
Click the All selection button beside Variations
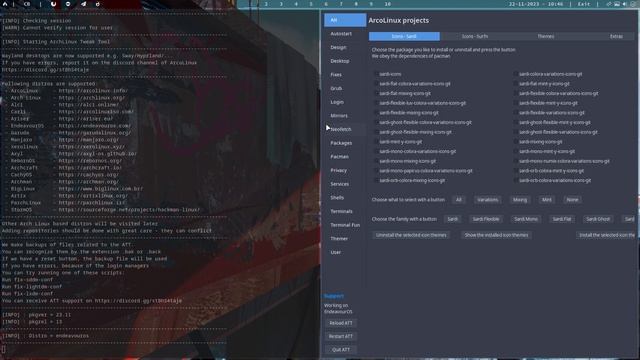(x=459, y=200)
